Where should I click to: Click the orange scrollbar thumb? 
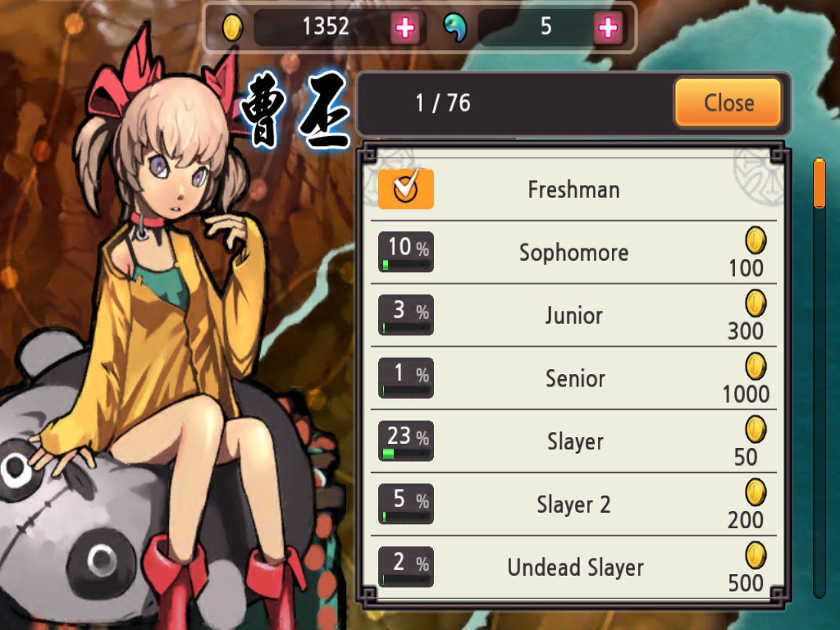click(819, 183)
